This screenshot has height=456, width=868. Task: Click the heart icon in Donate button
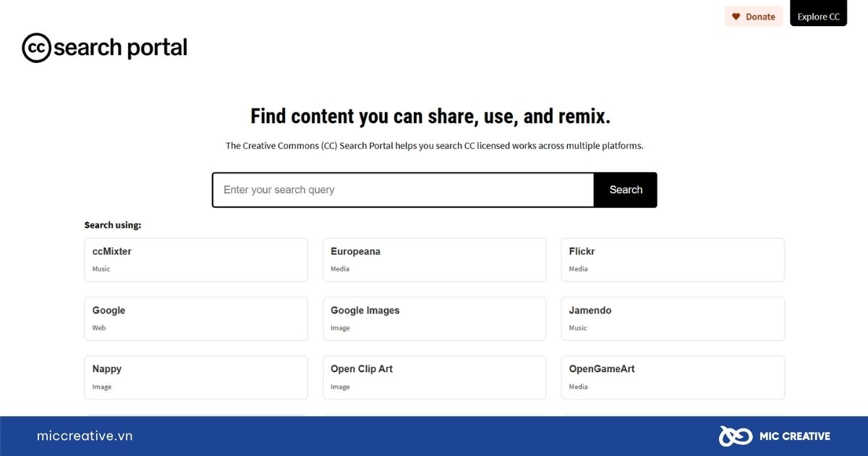pos(736,17)
